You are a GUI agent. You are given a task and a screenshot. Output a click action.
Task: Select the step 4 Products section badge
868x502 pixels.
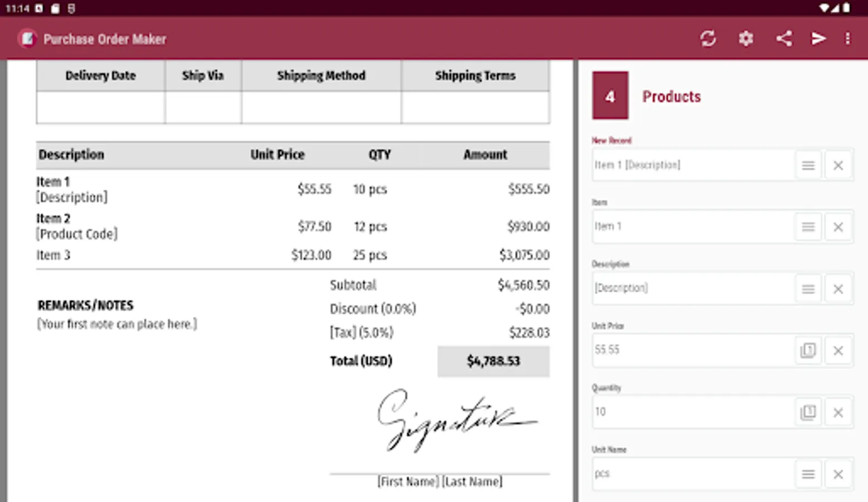[610, 96]
